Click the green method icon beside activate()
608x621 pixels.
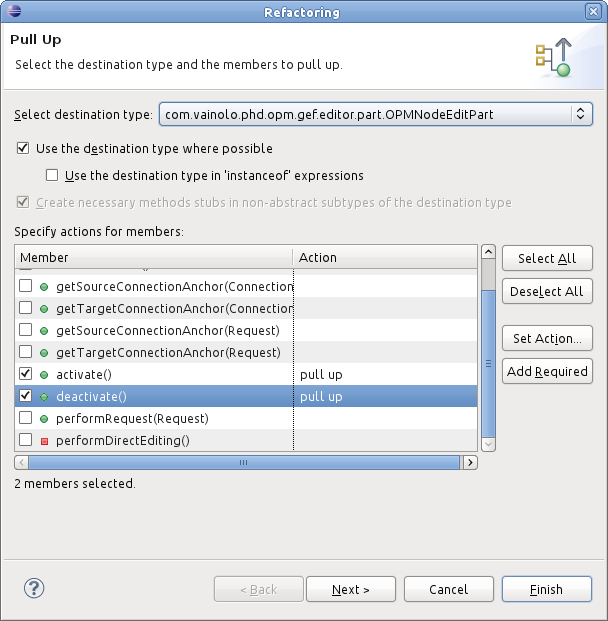click(44, 375)
